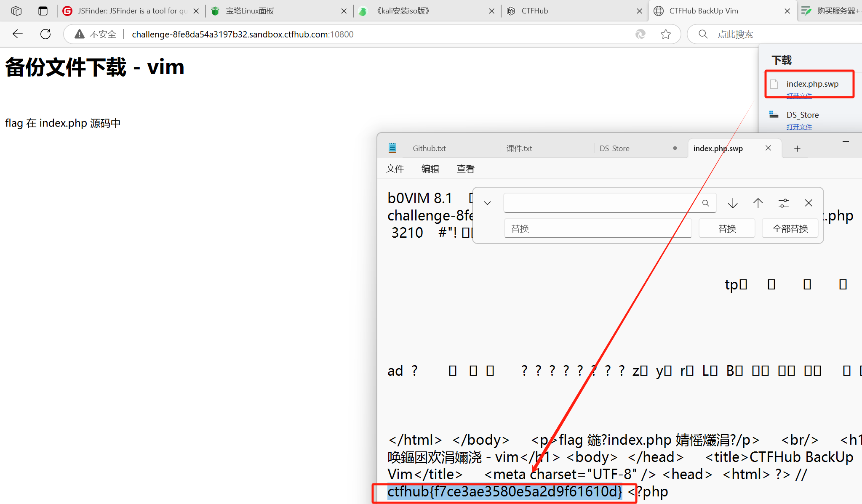Screen dimensions: 862x504
Task: Click the 替换 text input field
Action: pos(598,228)
